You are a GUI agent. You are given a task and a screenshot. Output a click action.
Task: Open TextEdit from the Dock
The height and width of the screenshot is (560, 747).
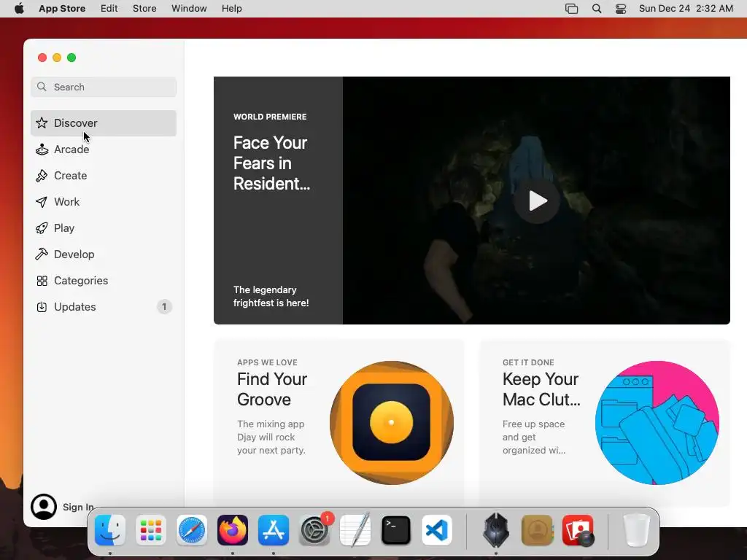click(355, 530)
